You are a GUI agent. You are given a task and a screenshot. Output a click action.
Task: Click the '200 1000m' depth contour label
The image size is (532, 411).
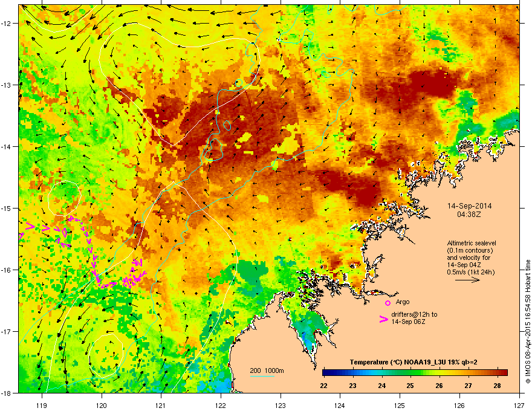[267, 371]
